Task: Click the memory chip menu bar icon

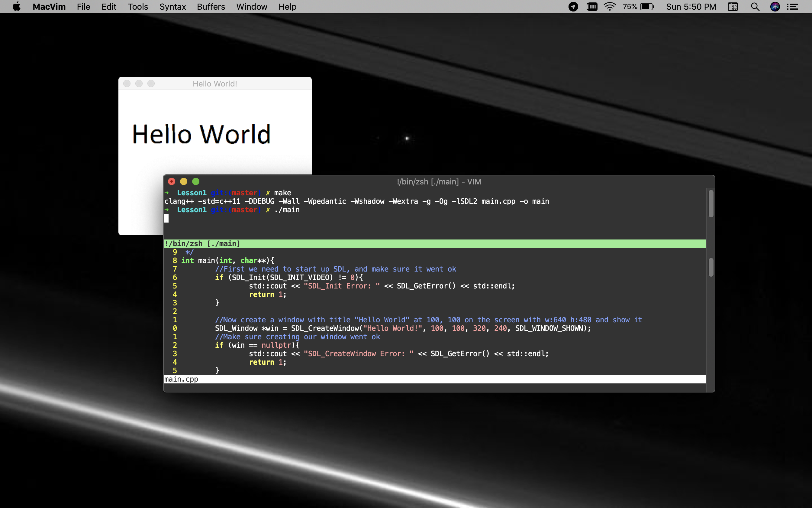Action: click(592, 7)
